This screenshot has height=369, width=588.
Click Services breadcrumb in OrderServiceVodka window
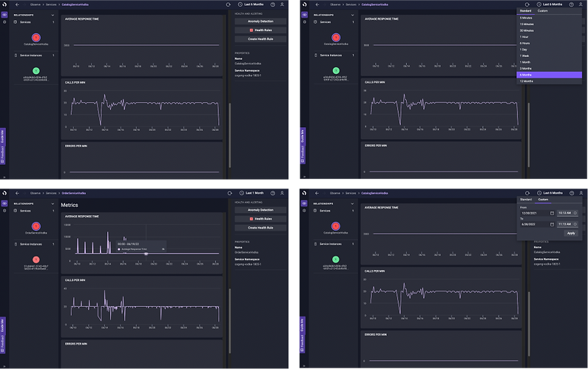51,193
